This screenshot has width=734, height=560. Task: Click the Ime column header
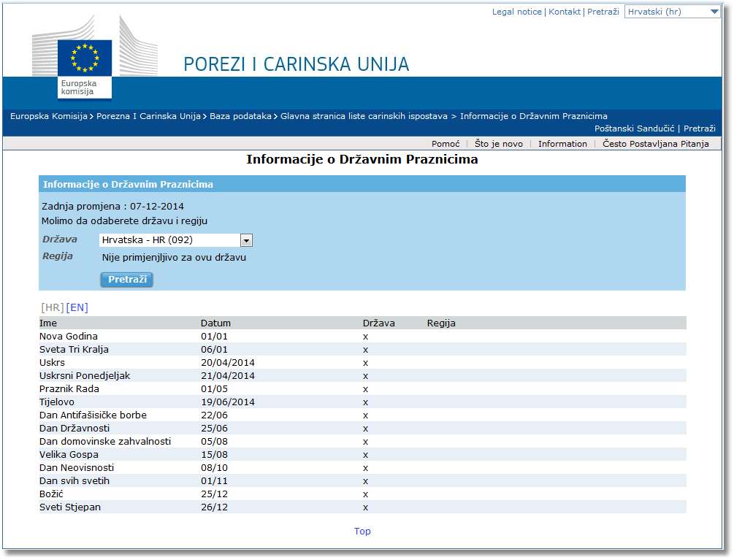[48, 323]
